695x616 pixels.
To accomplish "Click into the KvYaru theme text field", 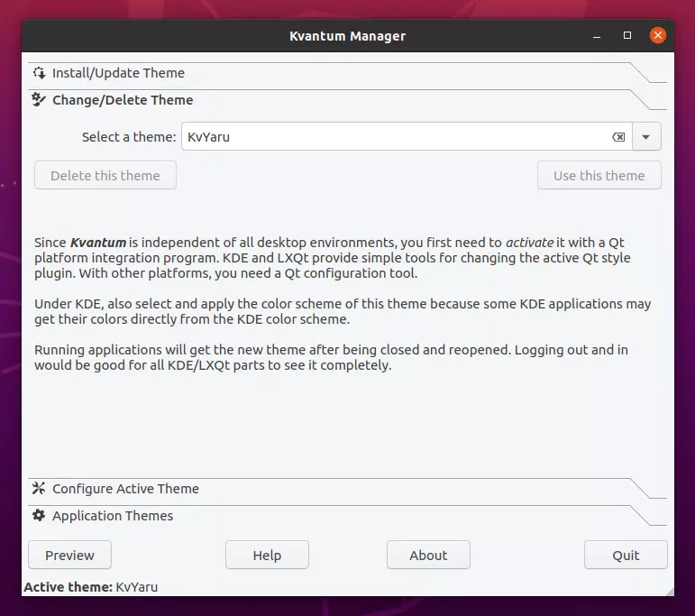I will (x=395, y=136).
